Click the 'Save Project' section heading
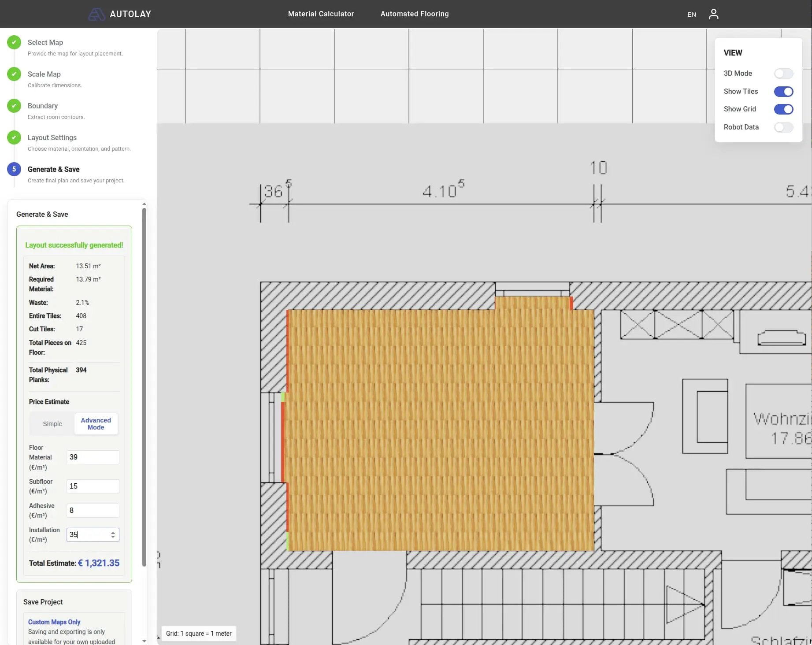Viewport: 812px width, 645px height. 43,602
